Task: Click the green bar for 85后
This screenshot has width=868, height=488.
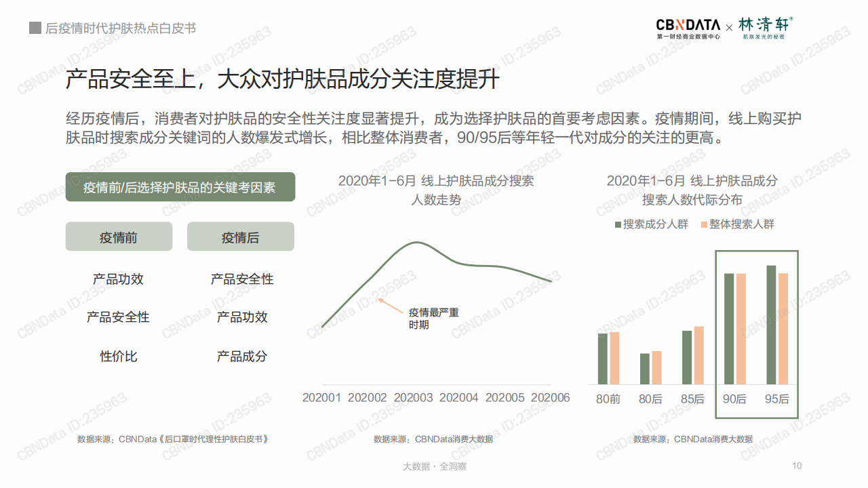Action: (687, 358)
